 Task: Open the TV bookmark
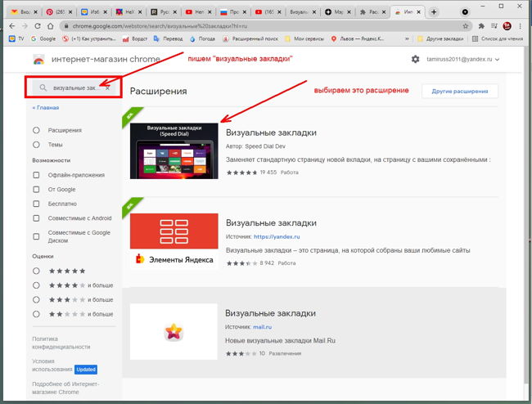click(x=16, y=38)
